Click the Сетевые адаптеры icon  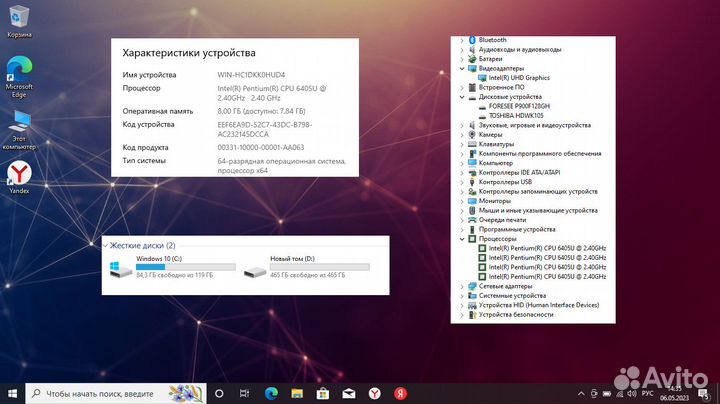(472, 286)
